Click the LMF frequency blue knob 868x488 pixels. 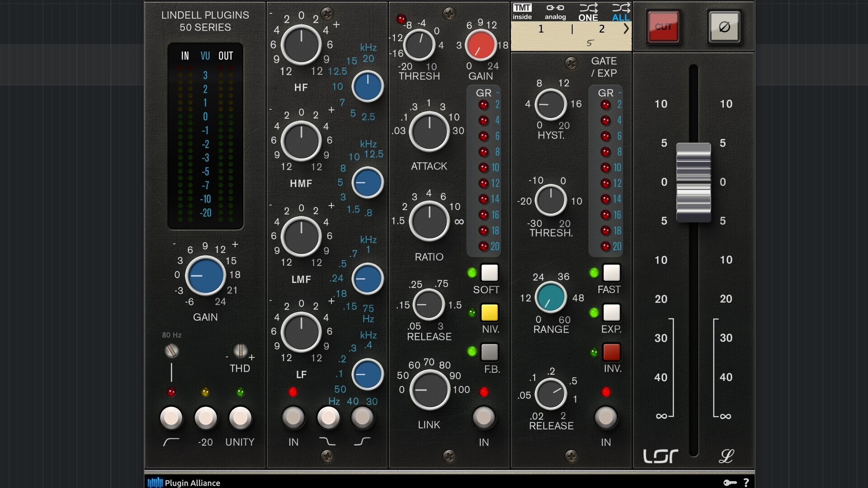368,279
